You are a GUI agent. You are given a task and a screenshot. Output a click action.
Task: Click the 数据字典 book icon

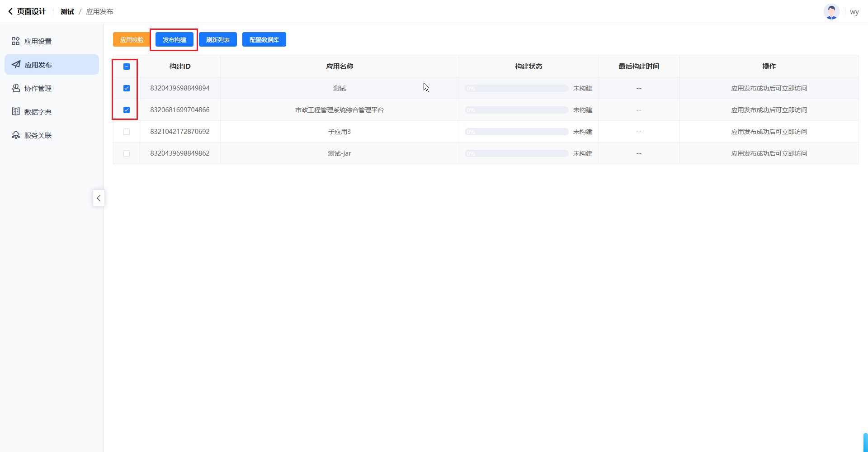[16, 112]
